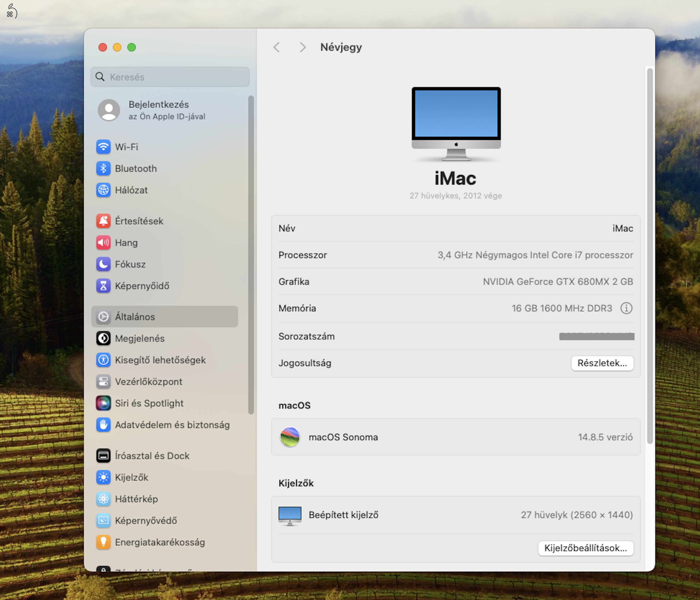Open Adatvédelem és biztonság
This screenshot has height=600, width=700.
pos(104,425)
